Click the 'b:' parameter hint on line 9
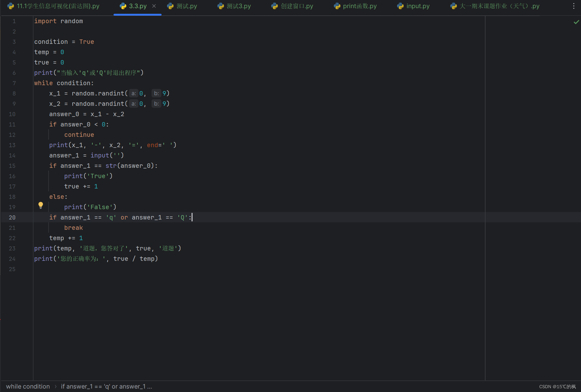 click(157, 104)
